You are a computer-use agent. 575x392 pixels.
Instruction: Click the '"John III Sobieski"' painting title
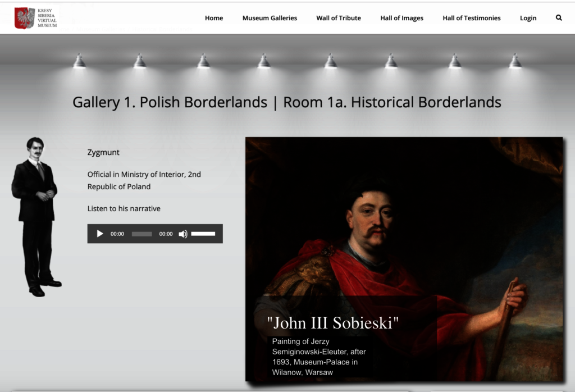click(x=332, y=323)
